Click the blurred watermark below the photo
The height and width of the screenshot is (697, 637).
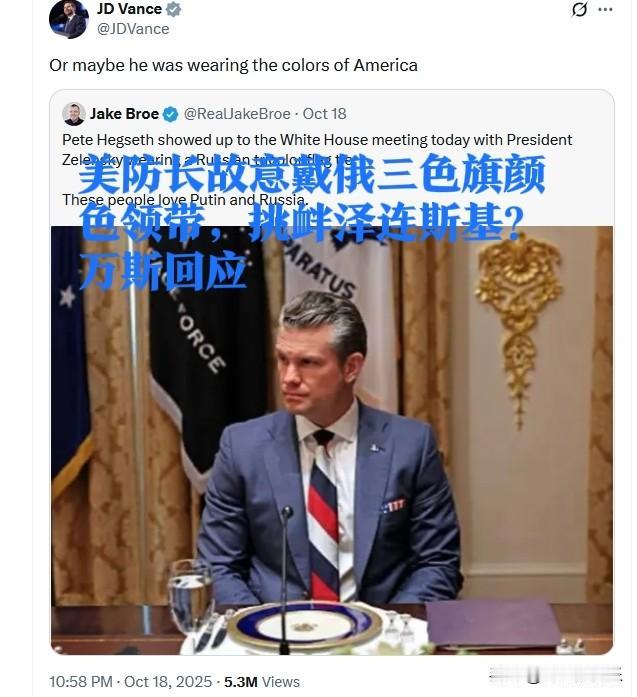click(555, 675)
